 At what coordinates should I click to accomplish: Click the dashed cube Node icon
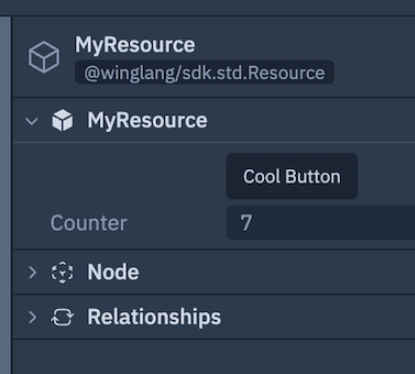[x=62, y=272]
